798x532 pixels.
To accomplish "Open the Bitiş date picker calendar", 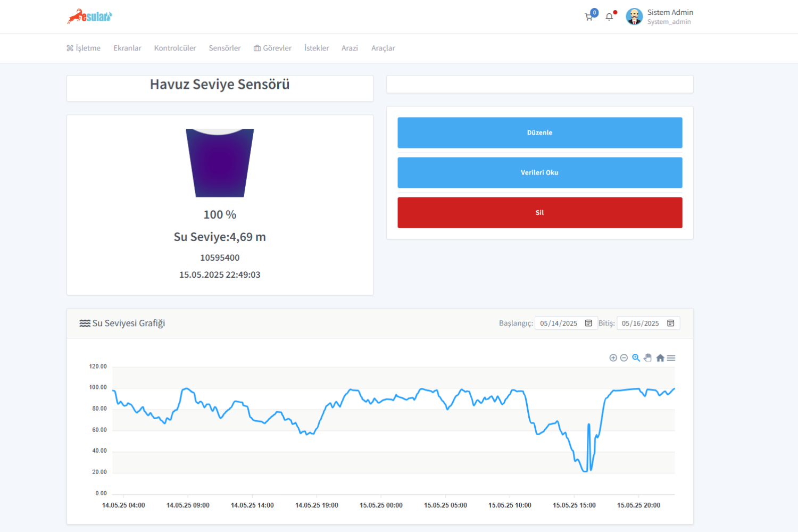I will coord(671,323).
